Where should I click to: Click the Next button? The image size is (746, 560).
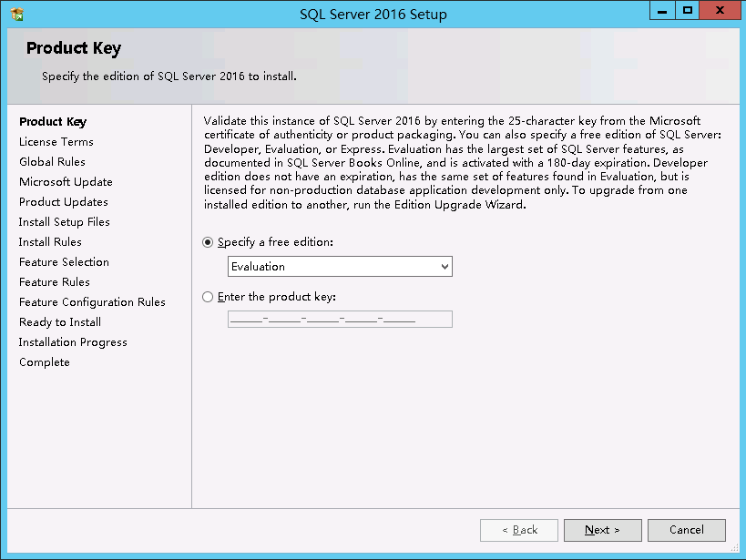602,530
